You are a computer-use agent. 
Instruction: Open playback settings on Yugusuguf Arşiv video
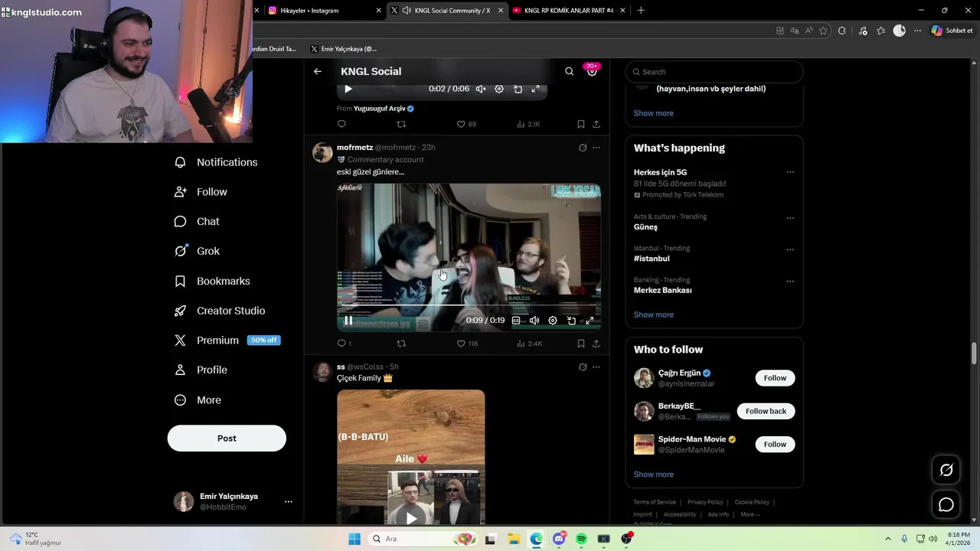pyautogui.click(x=499, y=89)
